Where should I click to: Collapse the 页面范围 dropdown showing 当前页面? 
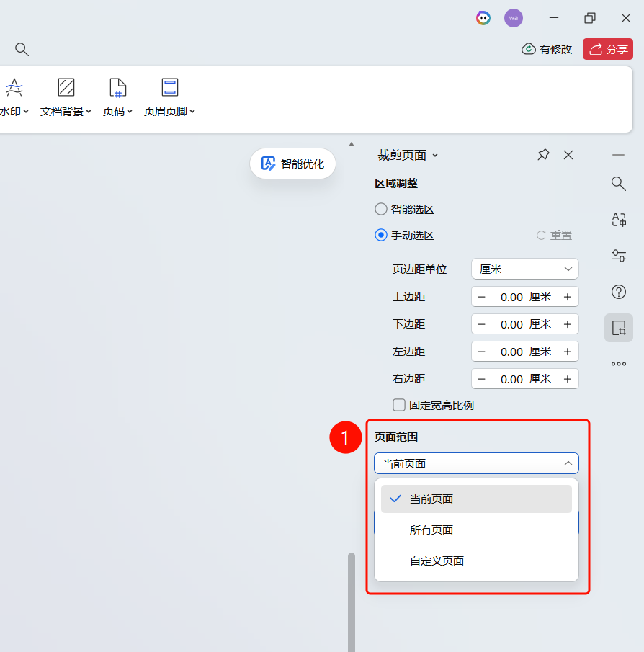click(476, 463)
